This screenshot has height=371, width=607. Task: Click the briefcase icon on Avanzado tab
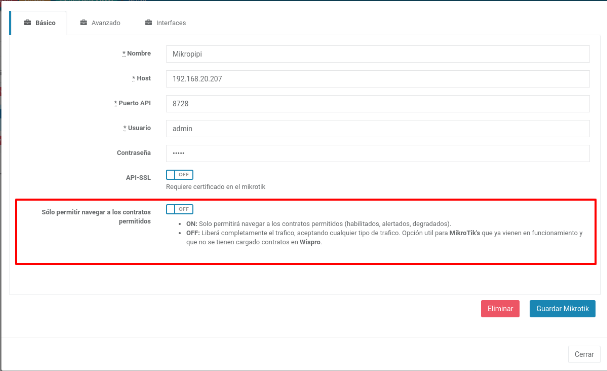(84, 22)
